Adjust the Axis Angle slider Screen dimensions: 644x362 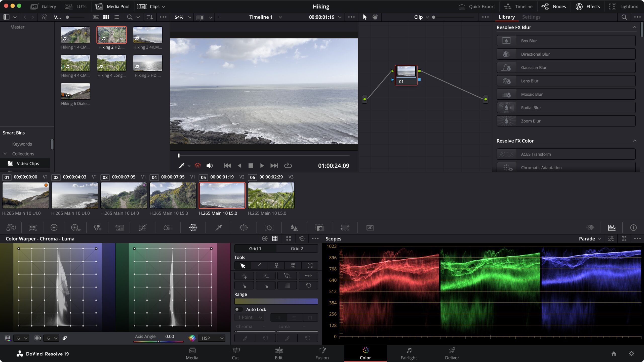point(158,342)
